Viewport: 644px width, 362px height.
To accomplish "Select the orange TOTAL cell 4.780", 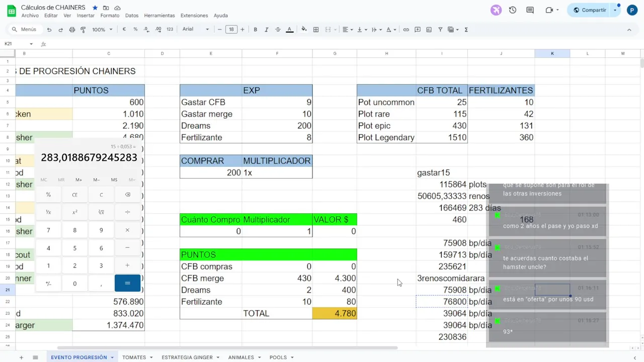I will (335, 313).
